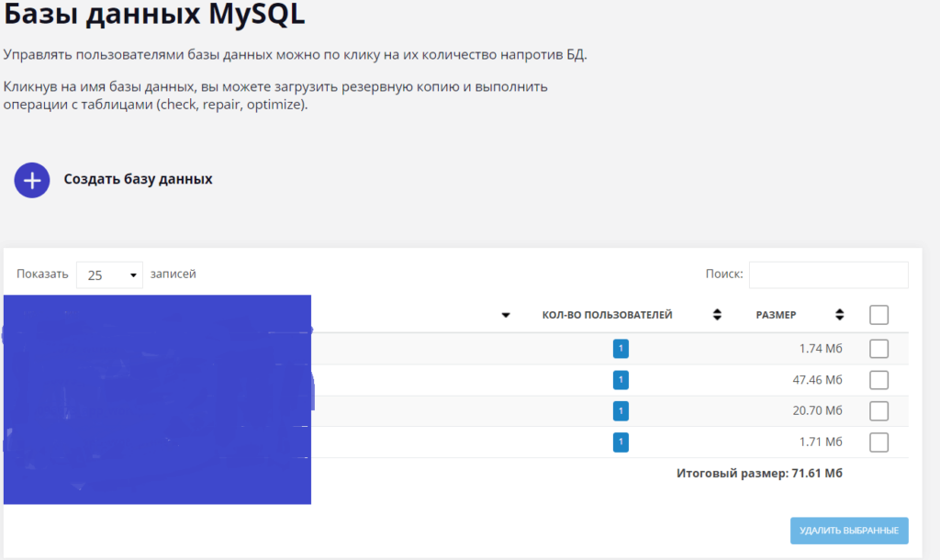Open the Создать базу данных link
The width and height of the screenshot is (940, 560).
138,179
